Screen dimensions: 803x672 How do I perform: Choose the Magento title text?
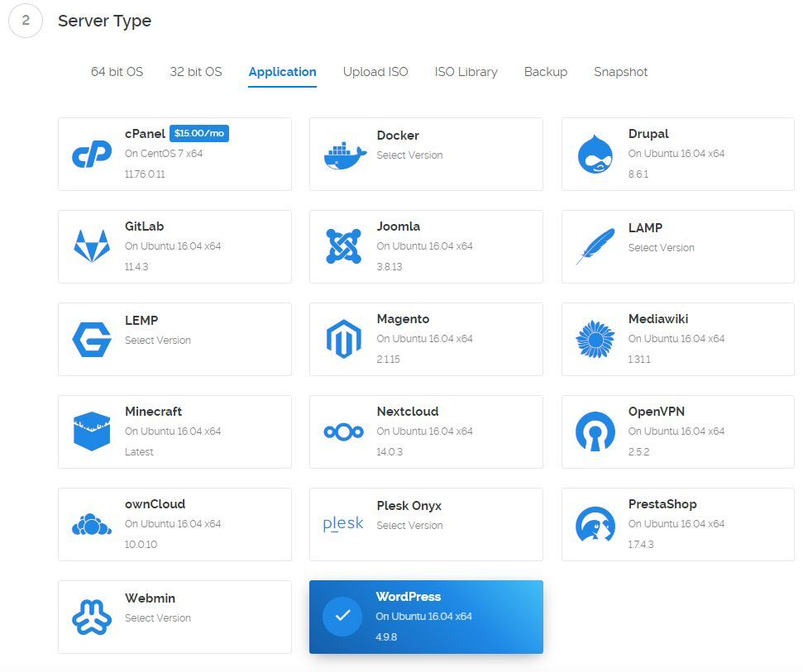pyautogui.click(x=403, y=319)
